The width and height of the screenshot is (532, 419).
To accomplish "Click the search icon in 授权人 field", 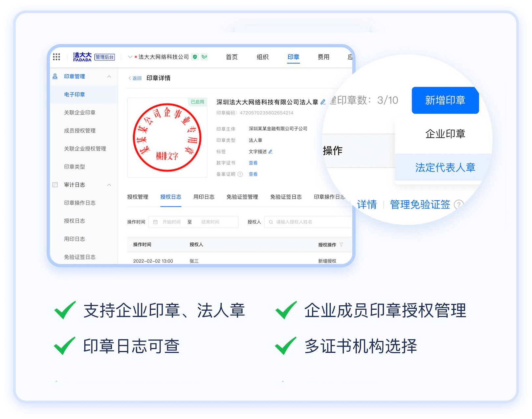I will tap(271, 222).
